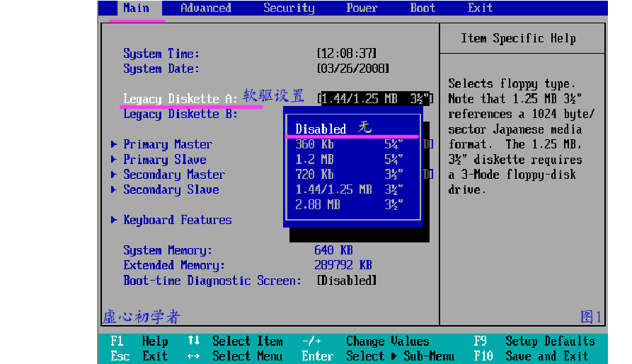Expand the Keyboard Features arrow

pyautogui.click(x=114, y=220)
